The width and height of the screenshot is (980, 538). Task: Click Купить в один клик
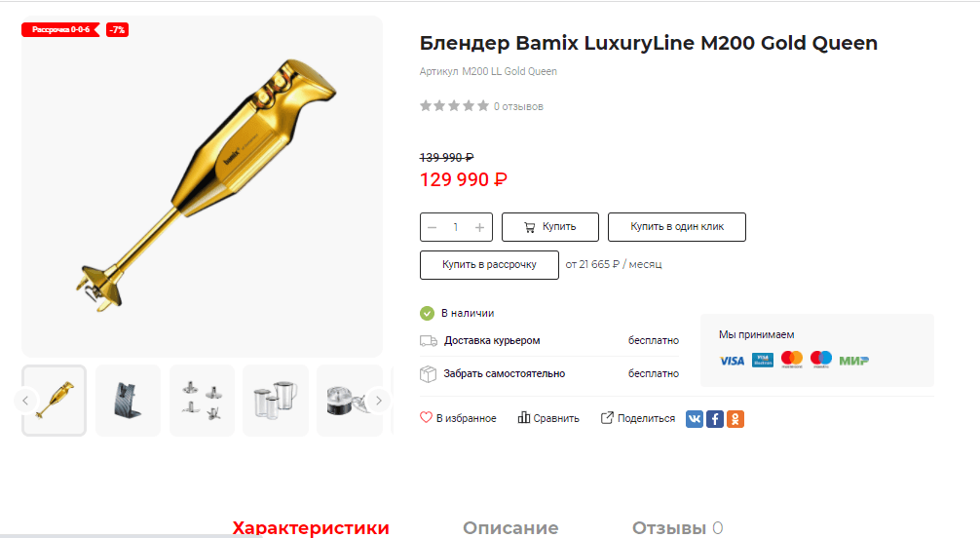click(677, 227)
